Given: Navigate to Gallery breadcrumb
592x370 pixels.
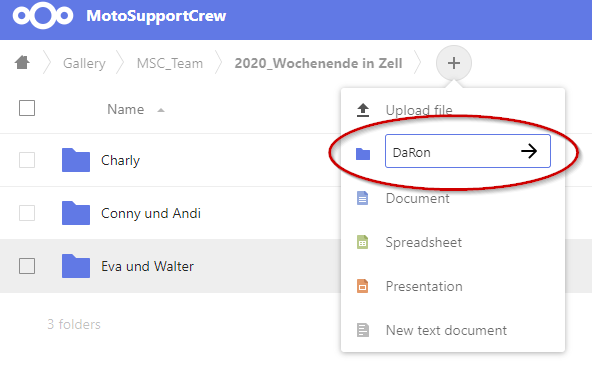Looking at the screenshot, I should (x=84, y=63).
